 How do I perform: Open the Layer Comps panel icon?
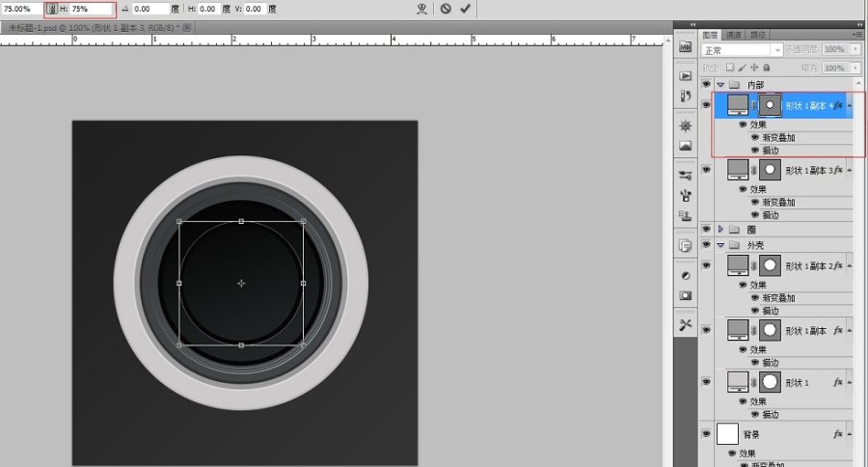[x=686, y=245]
